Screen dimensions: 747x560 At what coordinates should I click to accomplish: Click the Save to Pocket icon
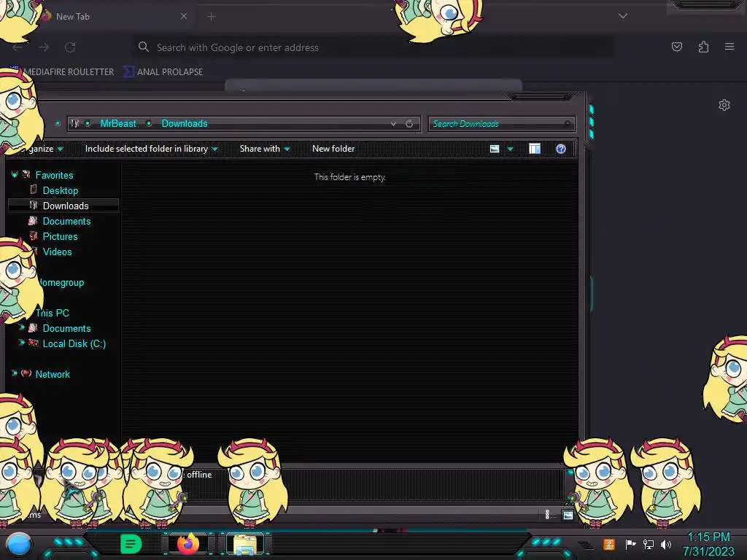tap(676, 47)
